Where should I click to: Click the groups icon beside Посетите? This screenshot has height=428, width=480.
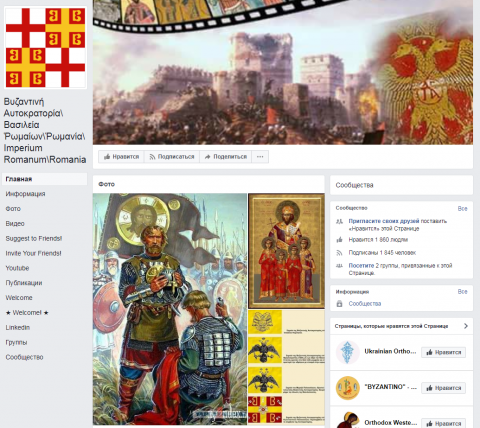click(x=339, y=266)
